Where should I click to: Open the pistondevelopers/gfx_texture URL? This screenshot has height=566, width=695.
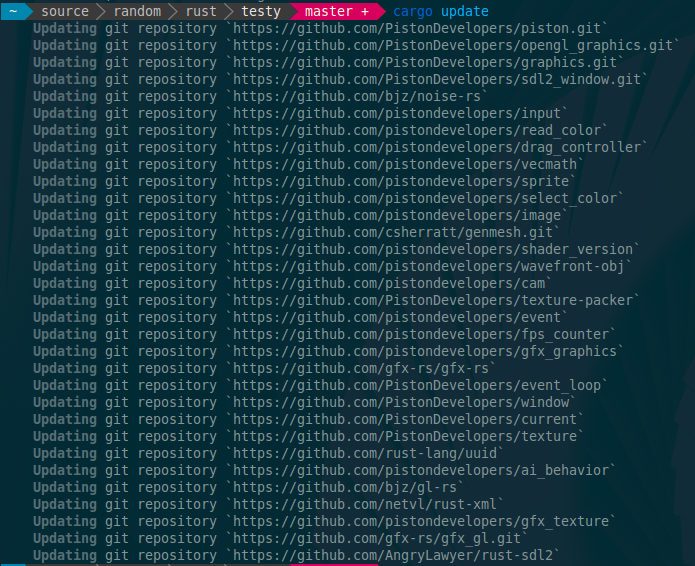tap(421, 521)
